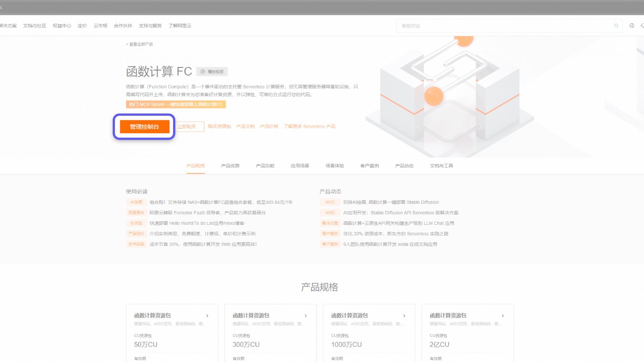
Task: Click the 热门 MCP Server promo banner
Action: pyautogui.click(x=176, y=105)
